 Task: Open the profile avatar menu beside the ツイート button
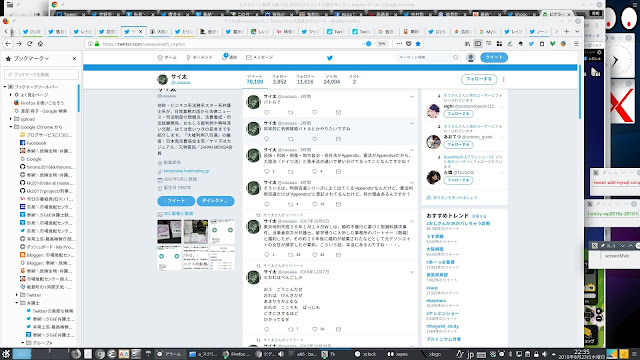point(471,58)
